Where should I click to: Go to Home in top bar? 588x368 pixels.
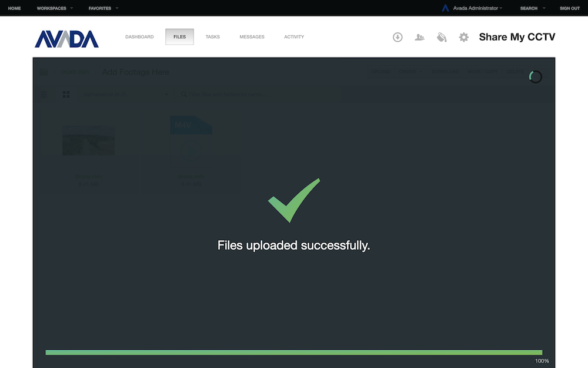14,8
